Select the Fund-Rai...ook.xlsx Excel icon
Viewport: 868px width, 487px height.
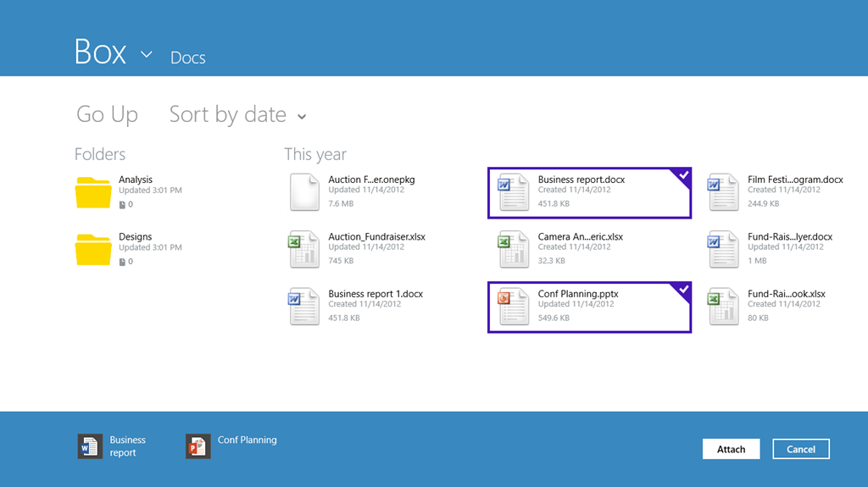click(x=723, y=306)
